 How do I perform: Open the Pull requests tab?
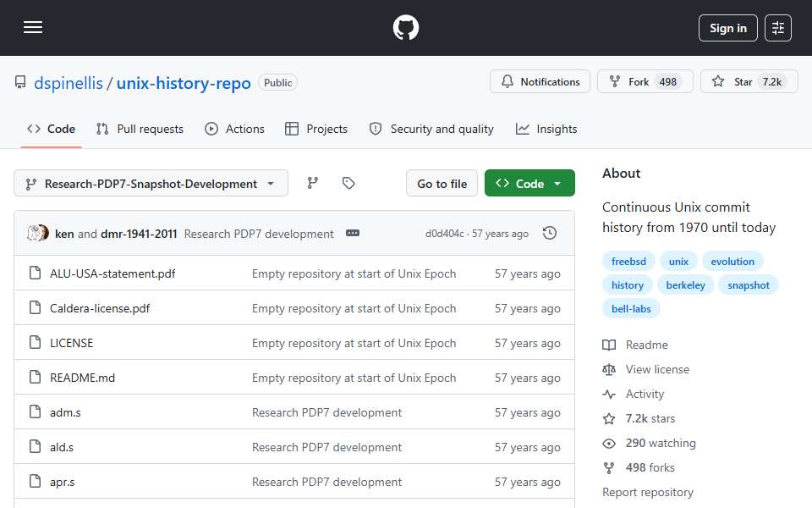140,129
